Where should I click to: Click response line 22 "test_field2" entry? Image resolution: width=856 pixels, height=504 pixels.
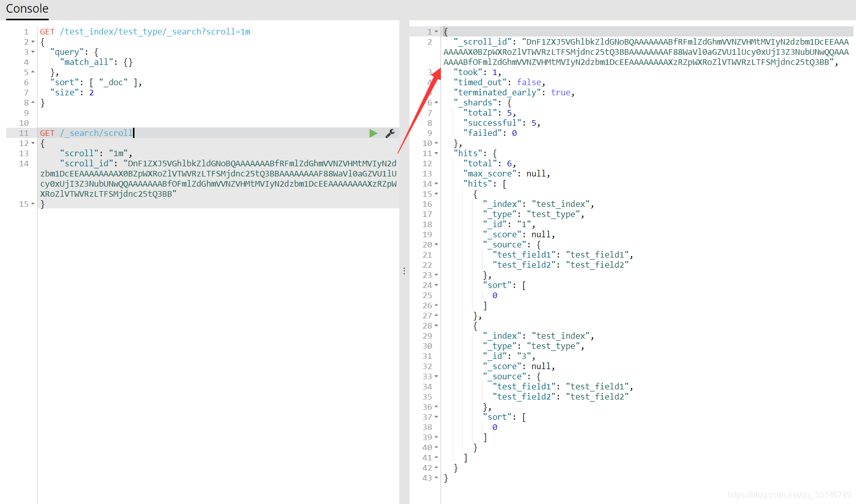[561, 265]
